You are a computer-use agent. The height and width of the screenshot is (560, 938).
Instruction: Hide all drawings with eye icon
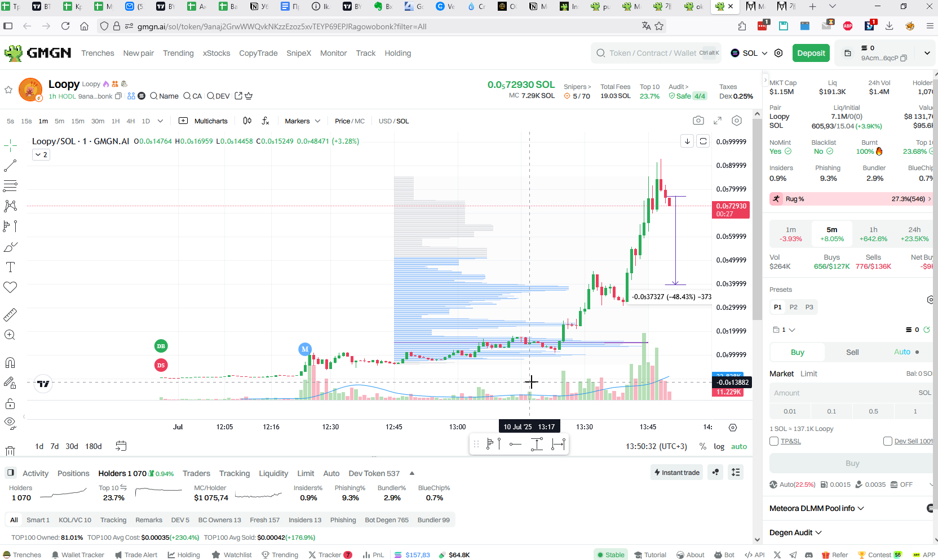pyautogui.click(x=10, y=423)
